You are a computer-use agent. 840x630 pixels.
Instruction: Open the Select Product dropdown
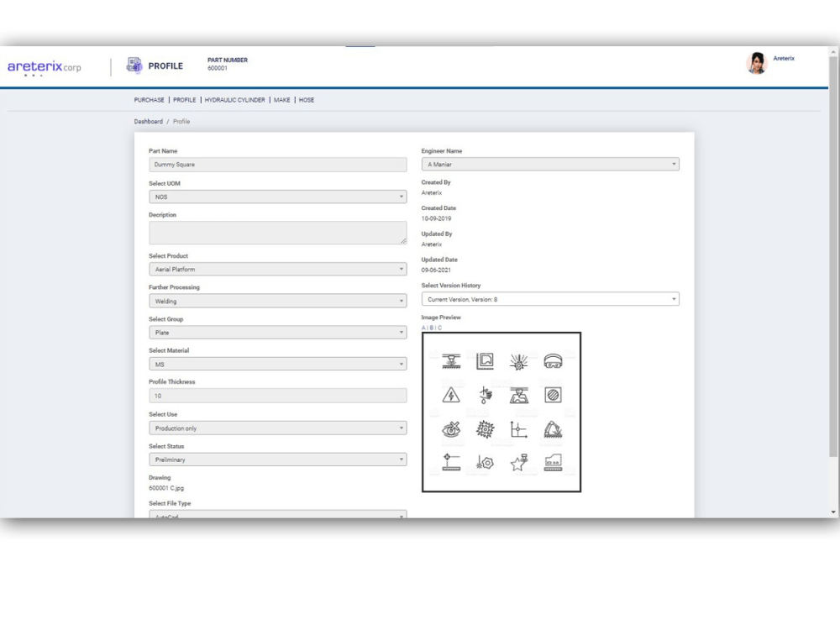[x=277, y=269]
